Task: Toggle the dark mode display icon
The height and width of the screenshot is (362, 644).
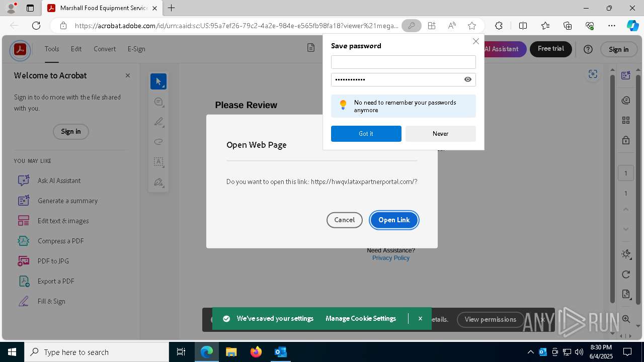Action: (626, 254)
